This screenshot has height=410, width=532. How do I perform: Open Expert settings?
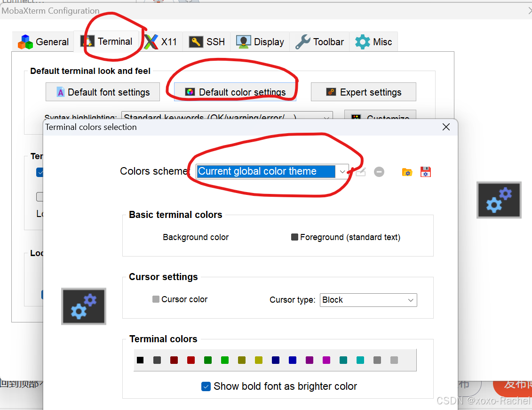coord(364,92)
